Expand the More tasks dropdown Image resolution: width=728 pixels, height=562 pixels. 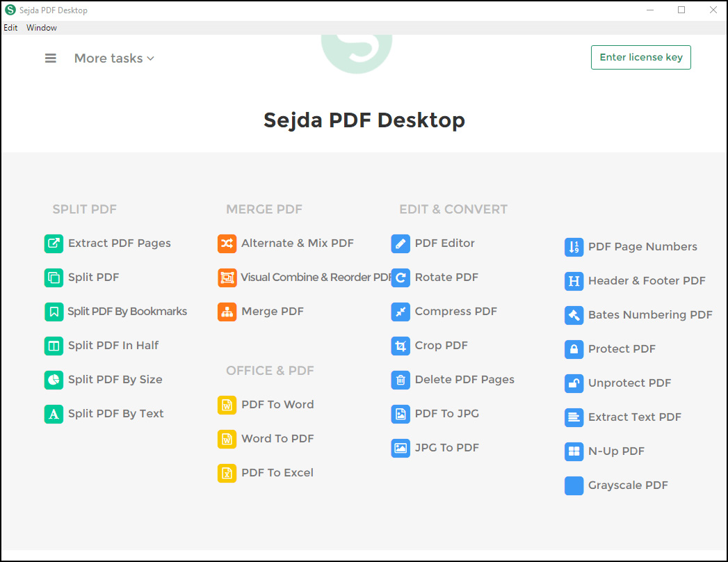pos(114,58)
